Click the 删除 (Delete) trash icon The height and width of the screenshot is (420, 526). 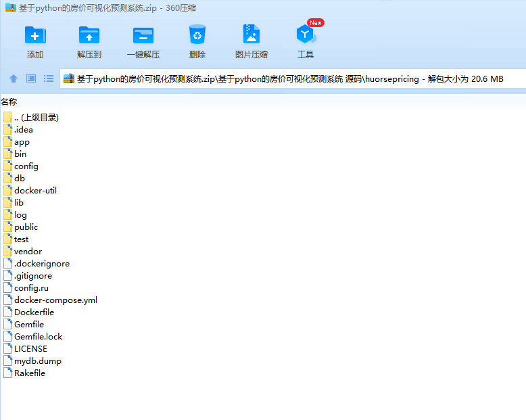pos(197,34)
